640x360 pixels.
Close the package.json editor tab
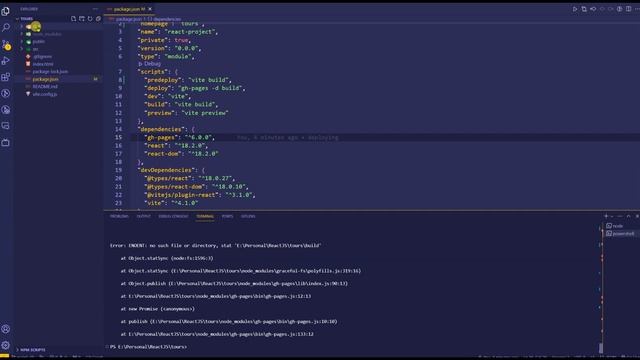150,9
